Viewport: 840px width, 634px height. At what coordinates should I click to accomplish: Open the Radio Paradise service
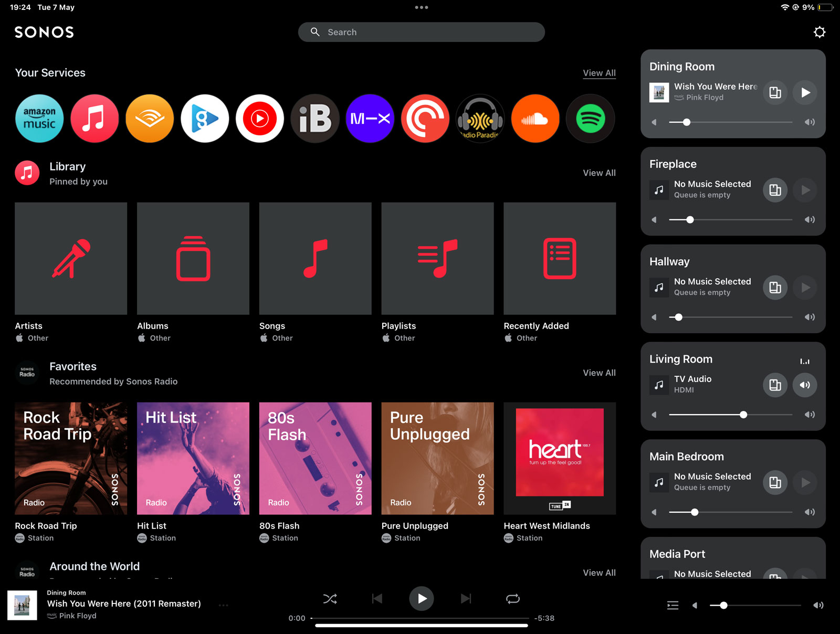tap(480, 119)
